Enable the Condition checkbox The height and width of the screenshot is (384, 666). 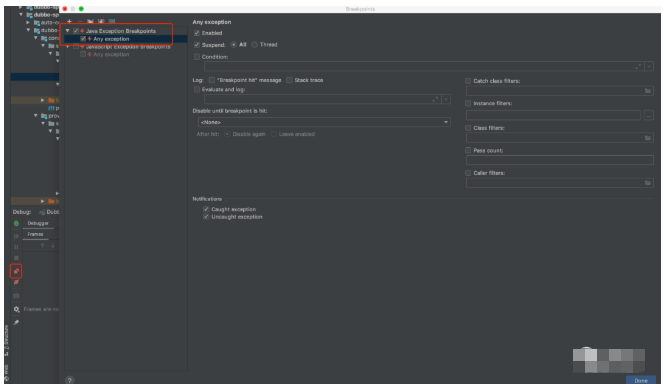197,56
